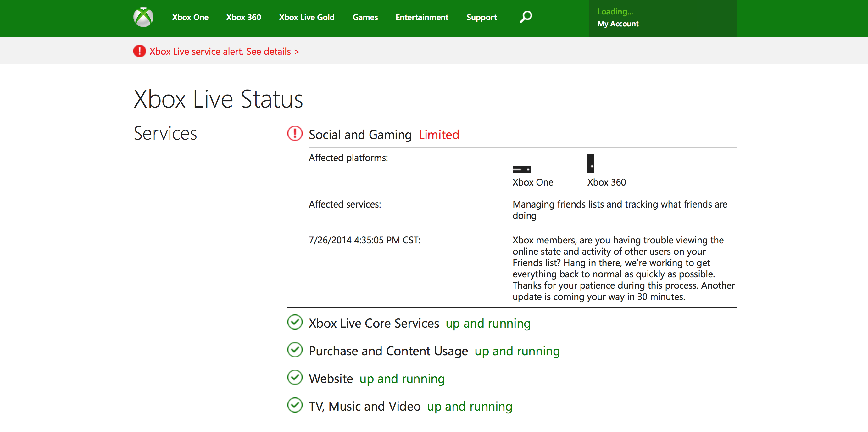Viewport: 868px width, 432px height.
Task: Click the red service alert icon
Action: pyautogui.click(x=140, y=51)
